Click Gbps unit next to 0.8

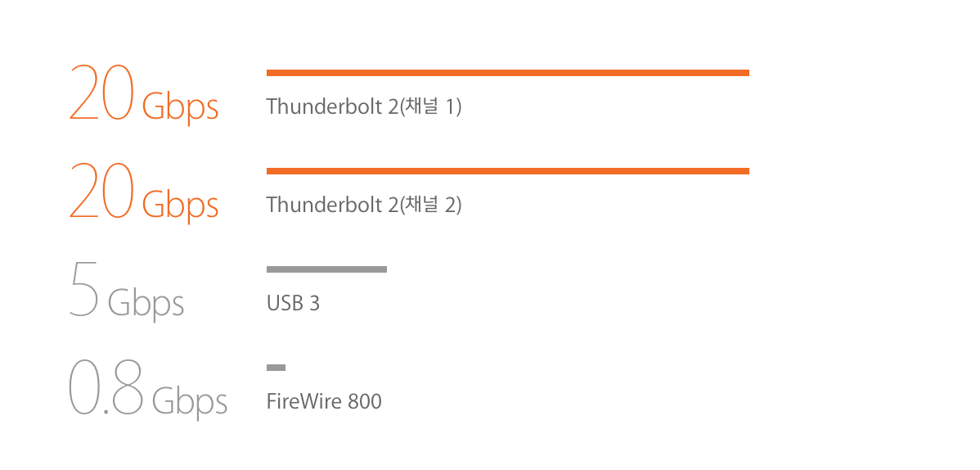(x=190, y=402)
